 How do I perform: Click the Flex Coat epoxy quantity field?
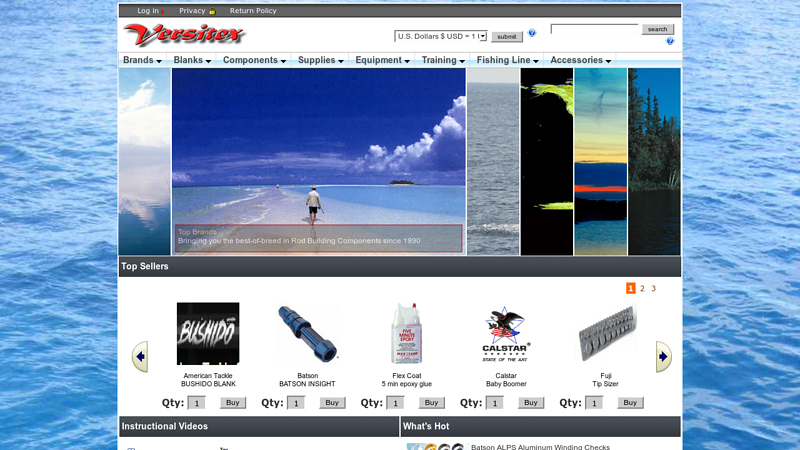click(x=395, y=403)
